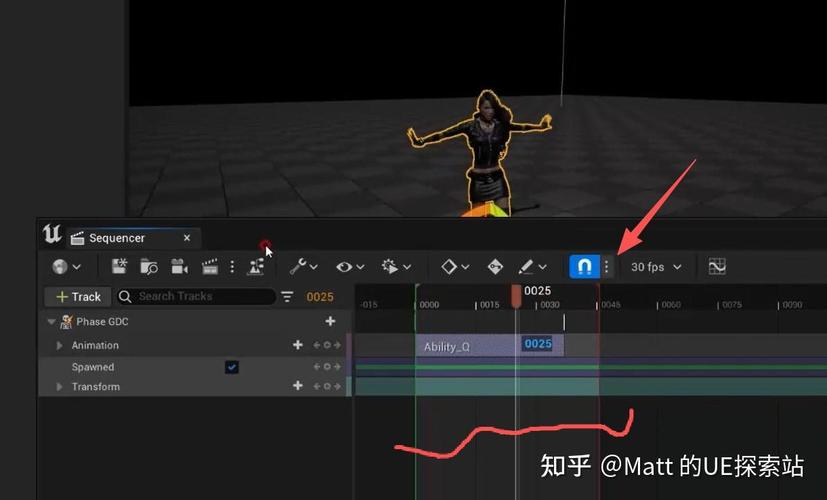The image size is (827, 500).
Task: Click the Save sequence icon
Action: (120, 266)
